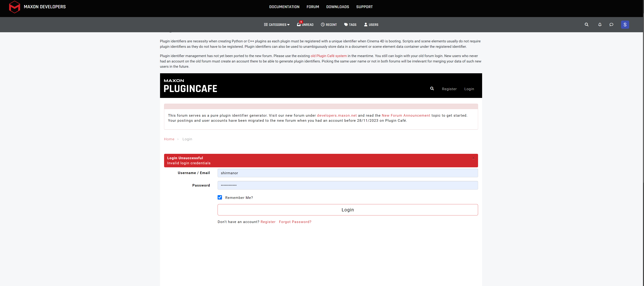
Task: Click the Maxon Developers red logo
Action: pyautogui.click(x=15, y=7)
